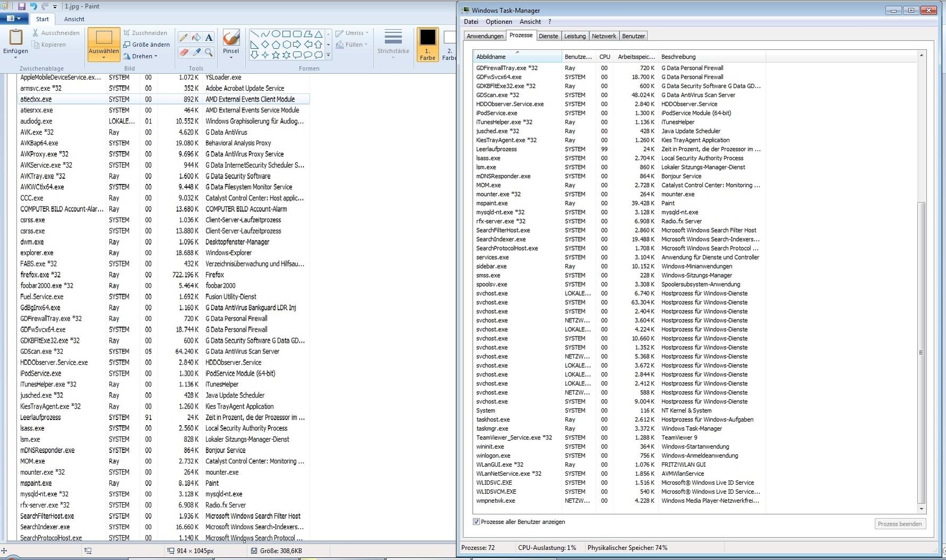Sort processes by the Abbildname column
946x560 pixels.
tap(517, 57)
